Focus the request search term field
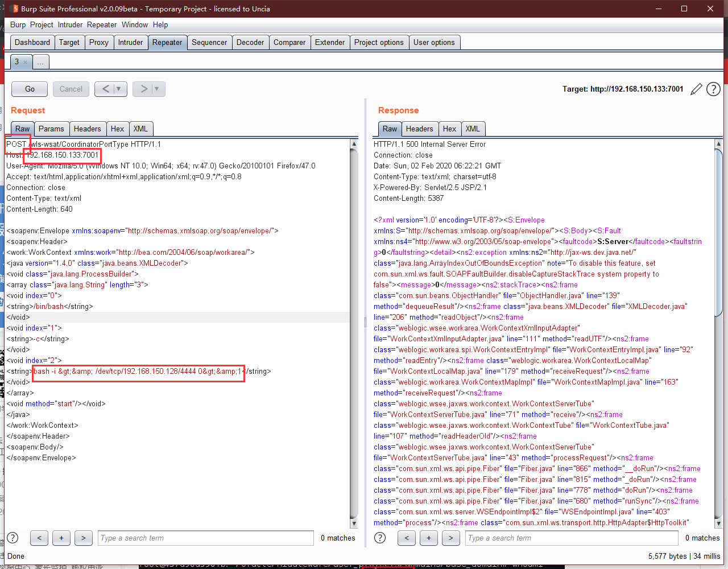728x569 pixels. pos(206,538)
